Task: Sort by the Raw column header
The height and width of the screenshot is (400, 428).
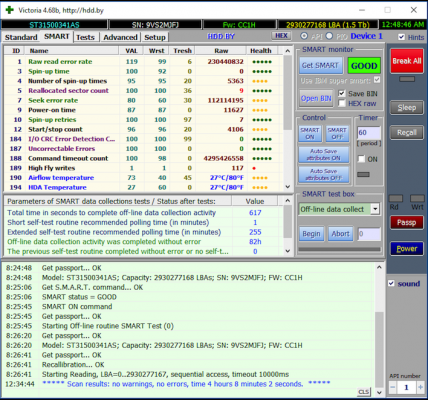Action: [x=221, y=51]
